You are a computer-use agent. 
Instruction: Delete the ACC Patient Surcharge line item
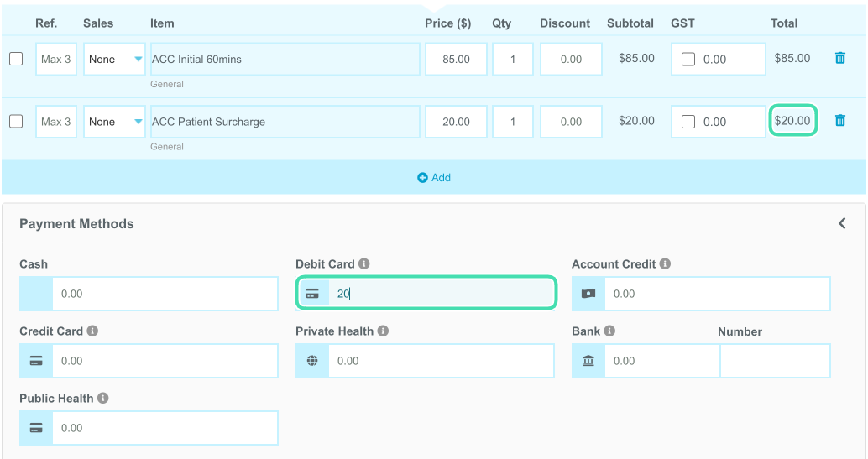(x=839, y=121)
